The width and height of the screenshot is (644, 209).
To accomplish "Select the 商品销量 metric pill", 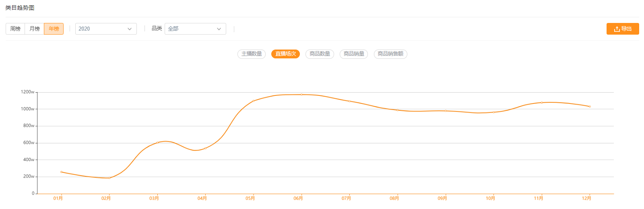I will point(354,54).
